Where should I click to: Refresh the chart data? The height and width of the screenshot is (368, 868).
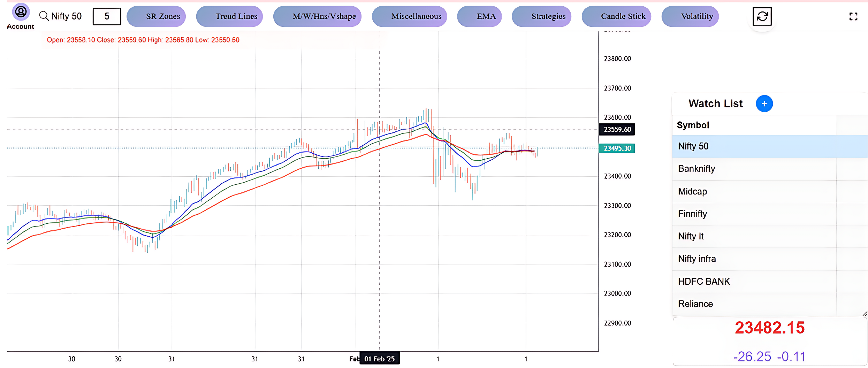pyautogui.click(x=762, y=16)
